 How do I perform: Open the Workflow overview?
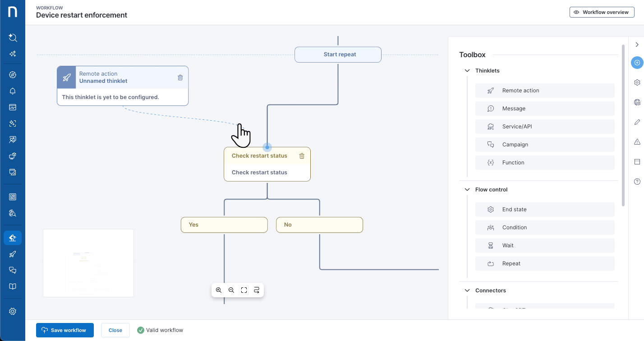(602, 12)
